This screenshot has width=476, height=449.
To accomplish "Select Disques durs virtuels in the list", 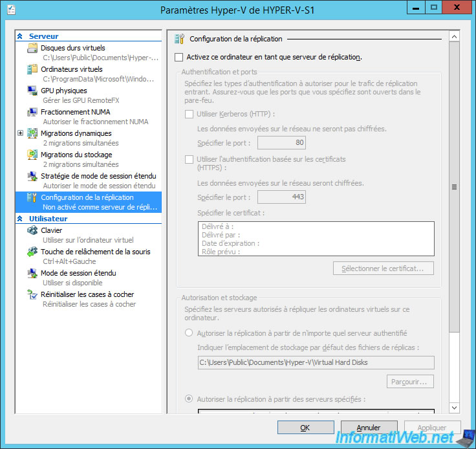I will [x=89, y=52].
